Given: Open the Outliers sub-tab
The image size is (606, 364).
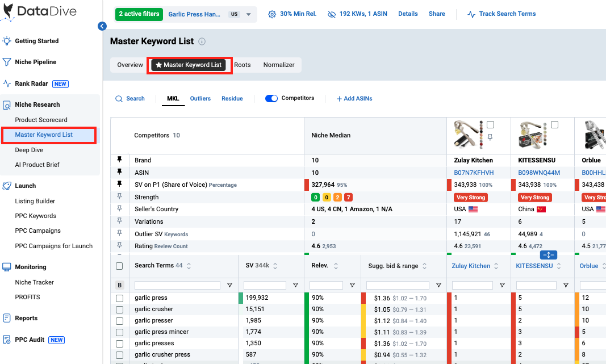Looking at the screenshot, I should point(200,99).
